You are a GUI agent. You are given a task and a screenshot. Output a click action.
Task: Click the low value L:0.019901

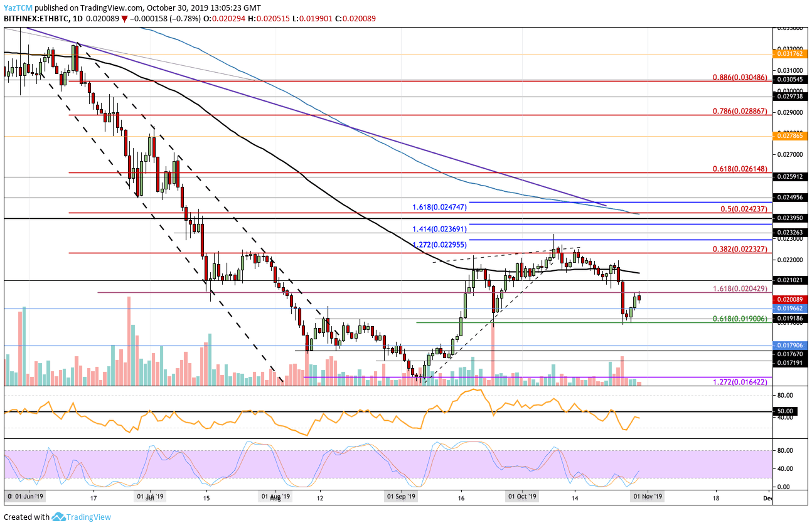(313, 19)
